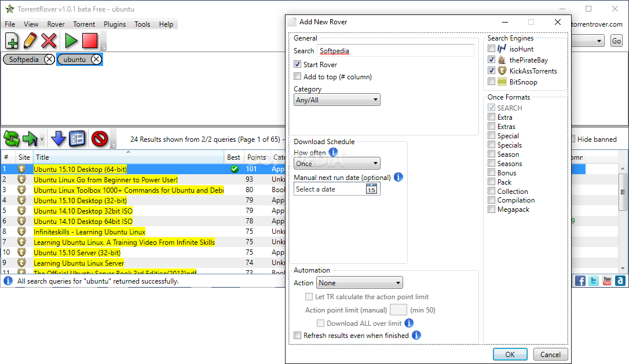
Task: Click the Twitter icon in main window
Action: coord(594,281)
